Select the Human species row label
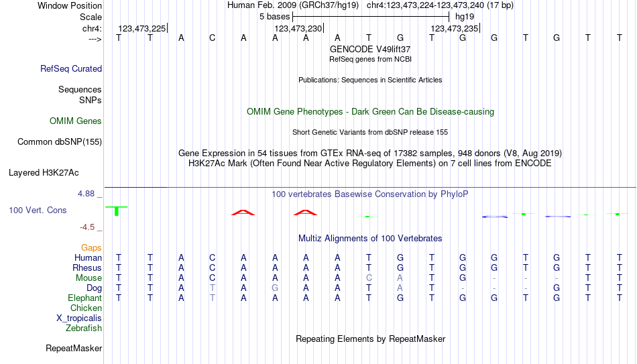Viewport: 637px width, 364px height. (x=88, y=258)
